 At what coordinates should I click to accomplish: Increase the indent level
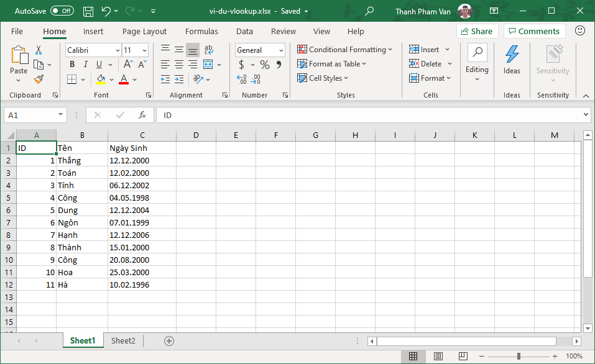(178, 79)
